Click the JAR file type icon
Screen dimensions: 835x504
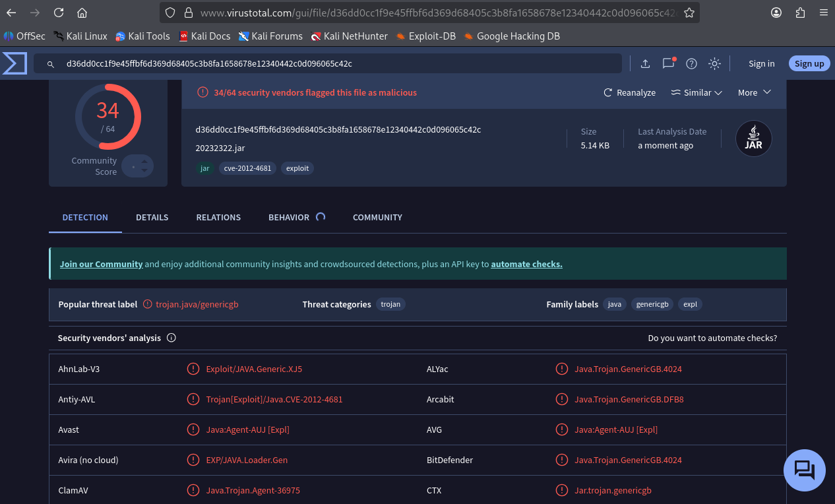tap(754, 139)
